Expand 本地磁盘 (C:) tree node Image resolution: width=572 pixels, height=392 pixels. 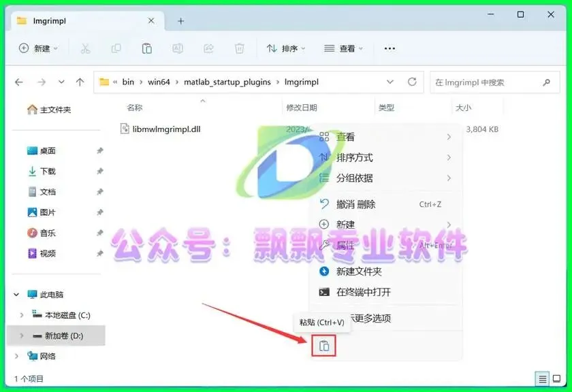(22, 315)
